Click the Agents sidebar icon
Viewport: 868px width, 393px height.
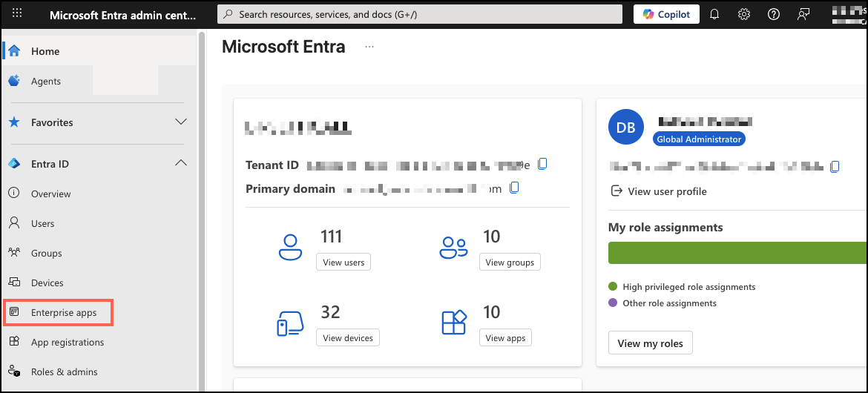pos(14,81)
